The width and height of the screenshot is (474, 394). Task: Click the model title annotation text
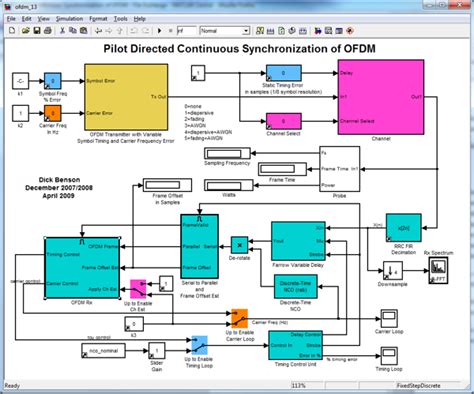239,49
